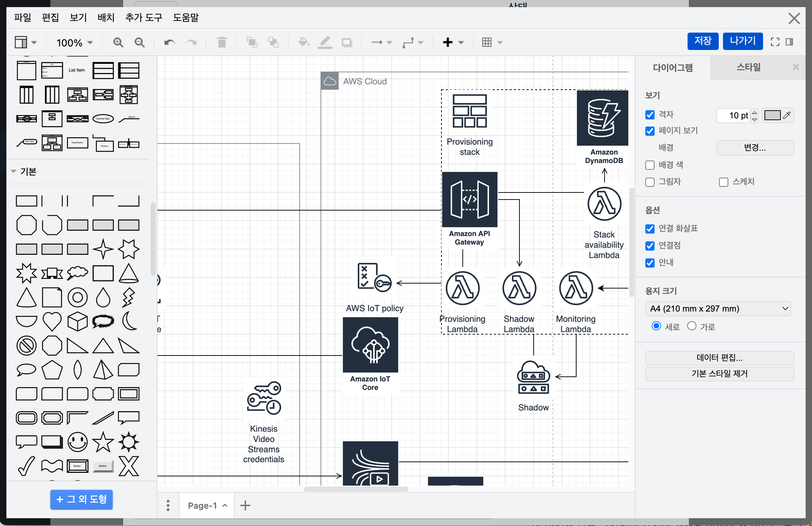Select the no-entry symbol shape
The image size is (812, 526).
pyautogui.click(x=27, y=346)
